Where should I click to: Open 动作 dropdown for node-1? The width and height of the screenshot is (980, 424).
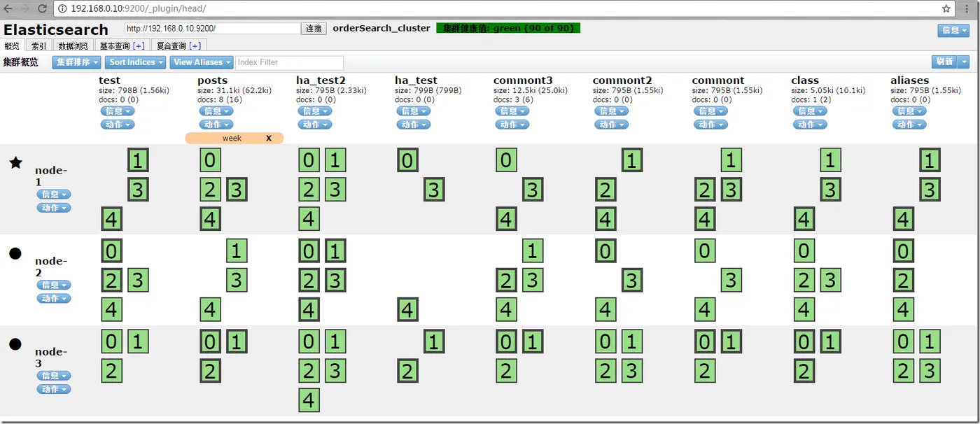[54, 208]
